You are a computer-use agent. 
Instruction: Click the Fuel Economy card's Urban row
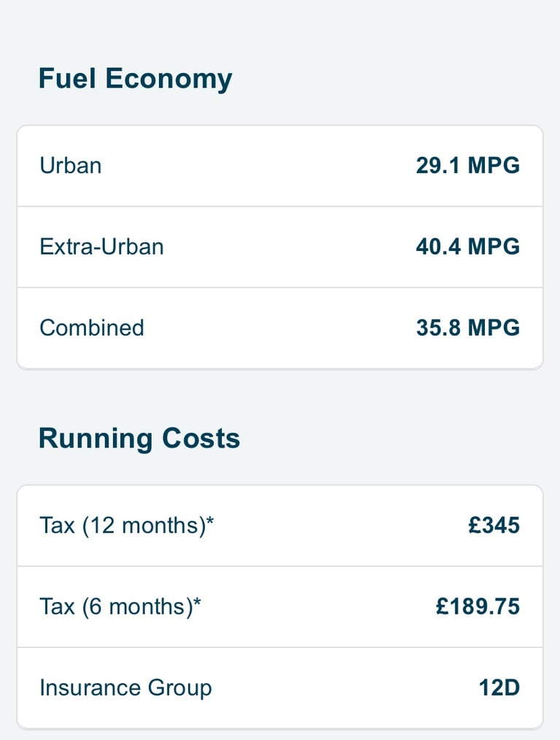tap(280, 166)
